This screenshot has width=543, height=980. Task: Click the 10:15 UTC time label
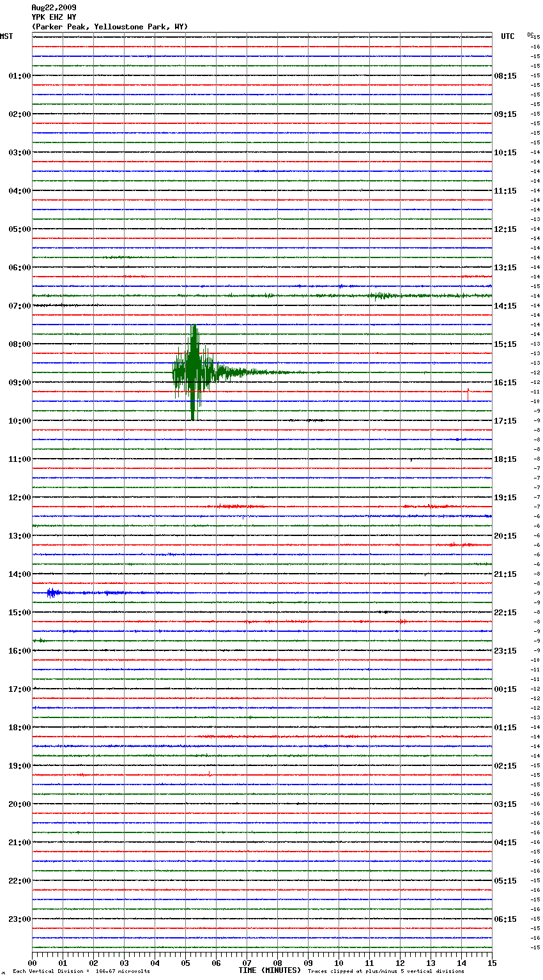[x=505, y=153]
